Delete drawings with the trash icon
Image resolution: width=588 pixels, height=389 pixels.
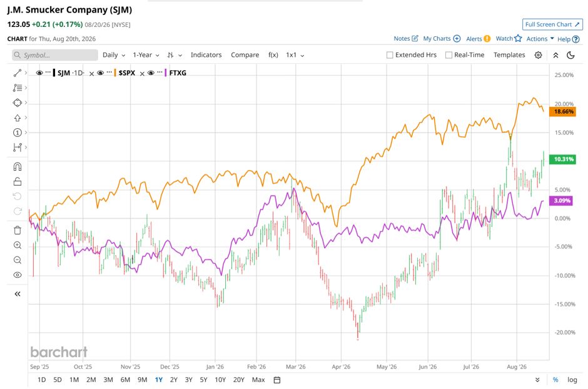tap(18, 230)
